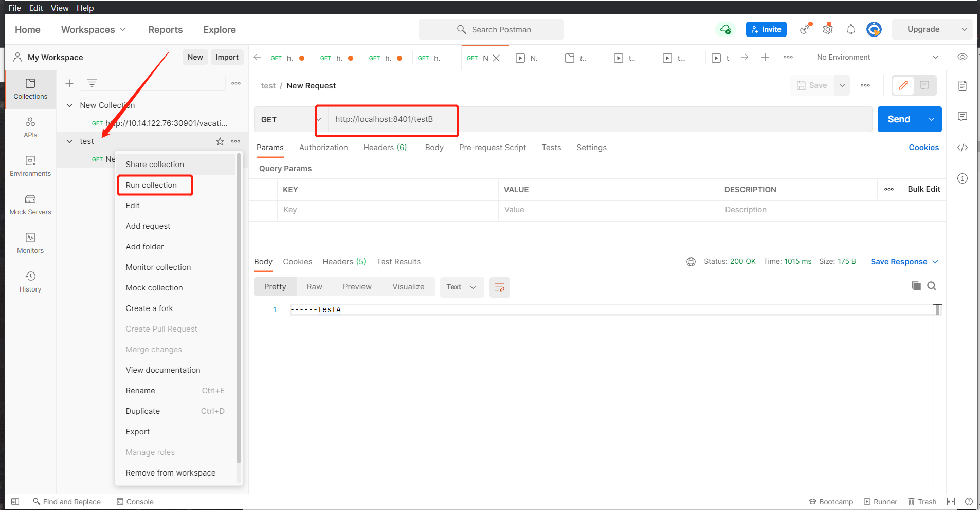This screenshot has height=510, width=980.
Task: Switch to the Raw response view
Action: point(314,287)
